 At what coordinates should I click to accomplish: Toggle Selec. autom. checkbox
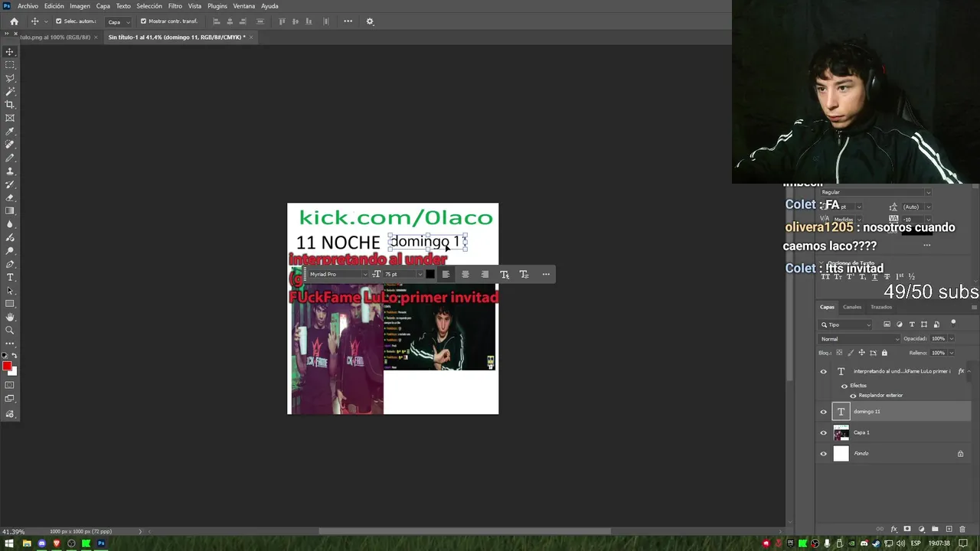[x=59, y=21]
